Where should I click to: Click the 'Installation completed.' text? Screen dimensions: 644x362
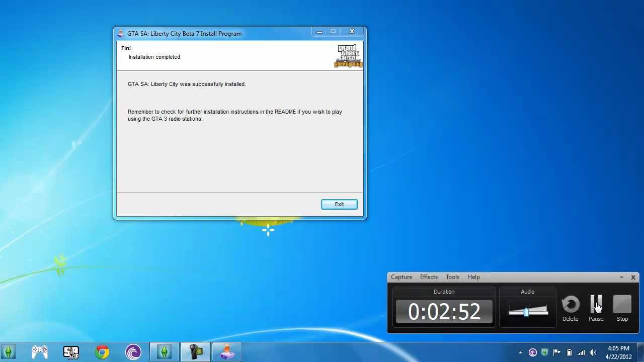point(155,57)
